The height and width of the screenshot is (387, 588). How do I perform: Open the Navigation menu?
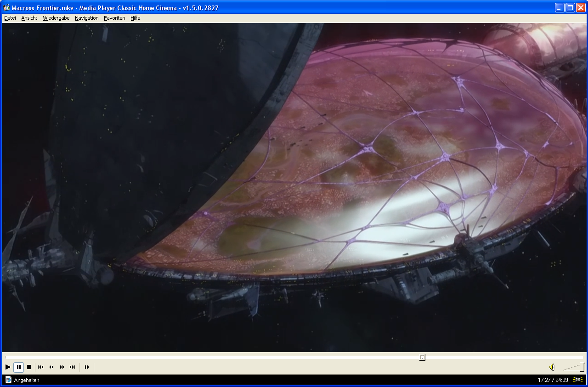[87, 18]
